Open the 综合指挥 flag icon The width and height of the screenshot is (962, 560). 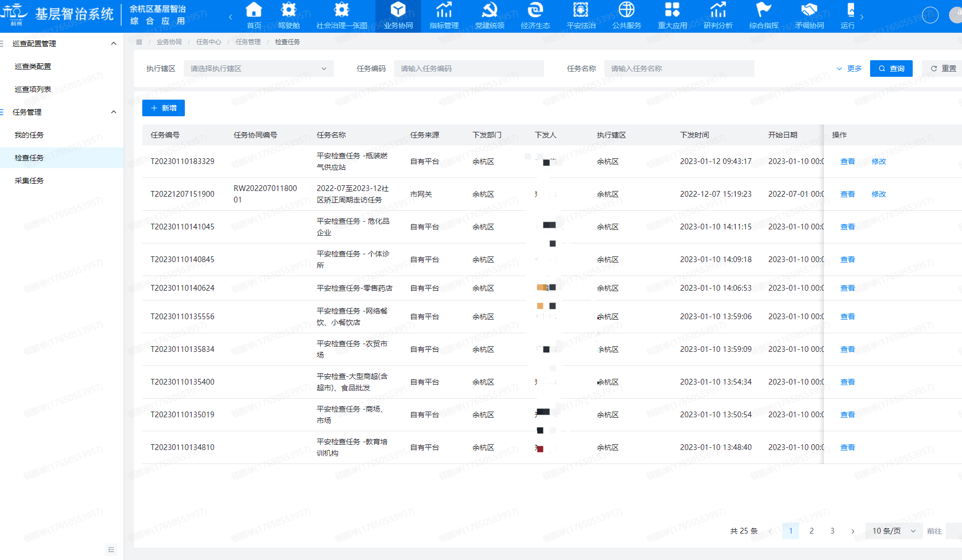click(x=764, y=10)
